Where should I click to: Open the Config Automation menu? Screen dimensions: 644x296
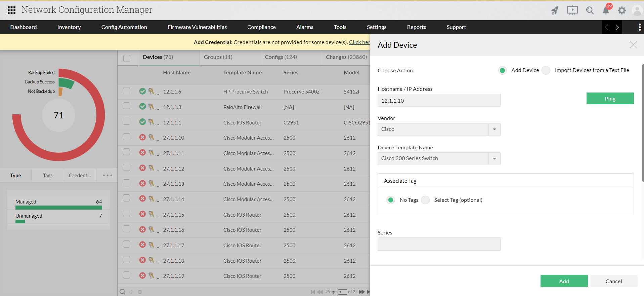pyautogui.click(x=124, y=27)
